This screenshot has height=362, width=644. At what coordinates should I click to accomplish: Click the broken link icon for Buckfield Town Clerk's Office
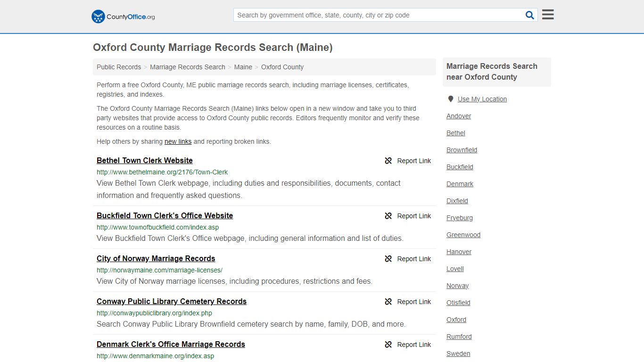(388, 216)
